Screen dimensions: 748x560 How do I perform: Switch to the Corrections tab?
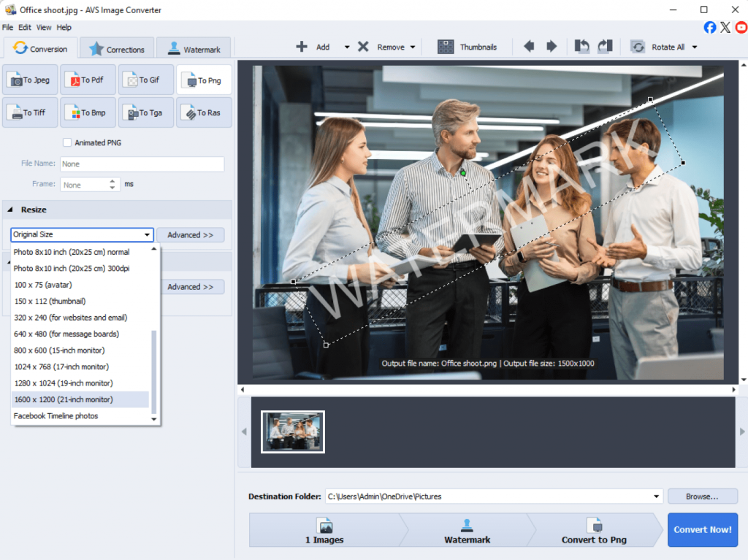pos(117,49)
